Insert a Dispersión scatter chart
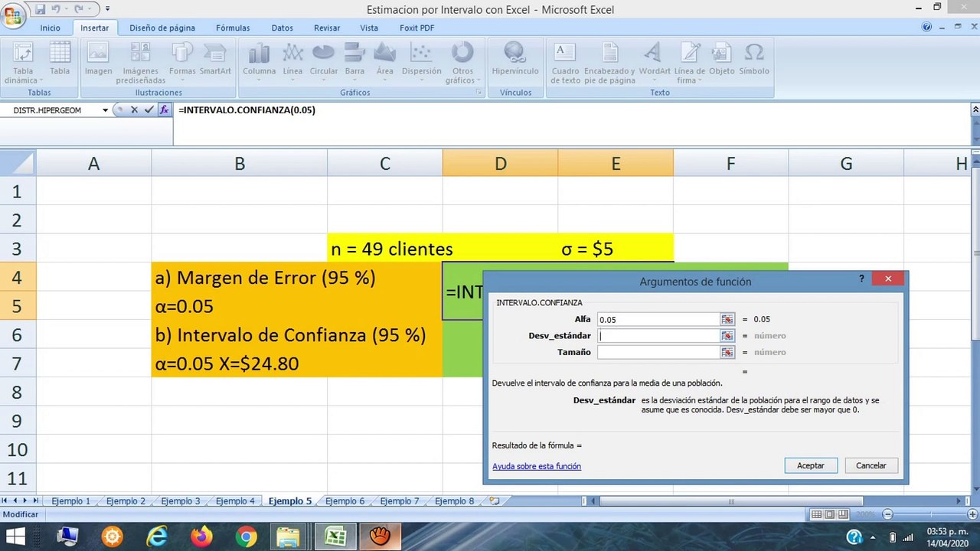Image resolution: width=980 pixels, height=551 pixels. [x=421, y=61]
